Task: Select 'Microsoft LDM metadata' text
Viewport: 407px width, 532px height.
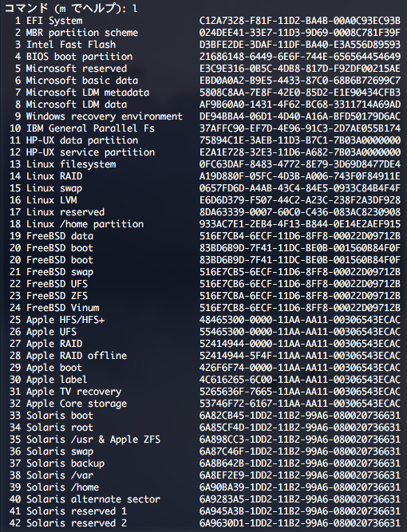Action: coord(88,93)
